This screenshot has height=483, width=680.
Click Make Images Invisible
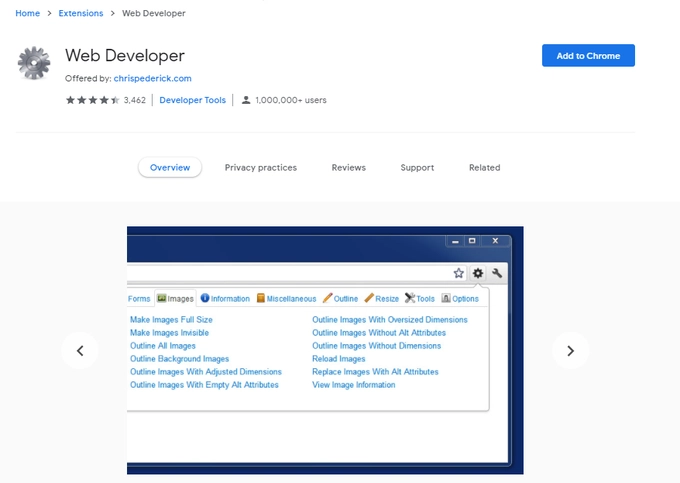(170, 333)
